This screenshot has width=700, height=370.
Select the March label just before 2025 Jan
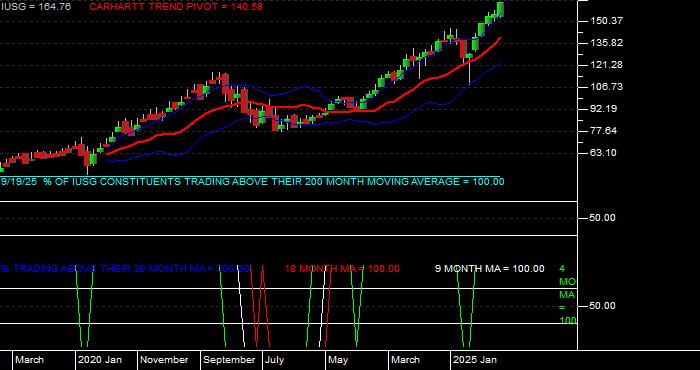[405, 360]
